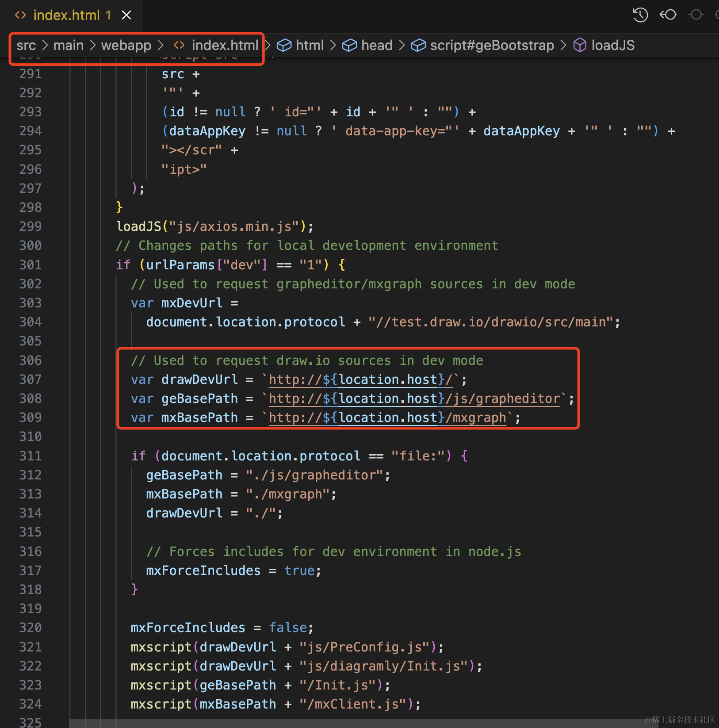
Task: Click the index.html breadcrumb segment
Action: point(225,46)
